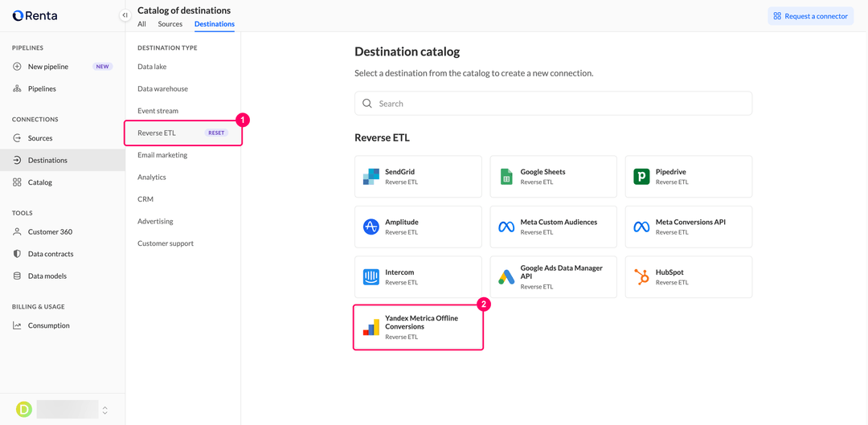Open Customer 360 tool
Viewport: 868px width, 425px height.
point(63,232)
